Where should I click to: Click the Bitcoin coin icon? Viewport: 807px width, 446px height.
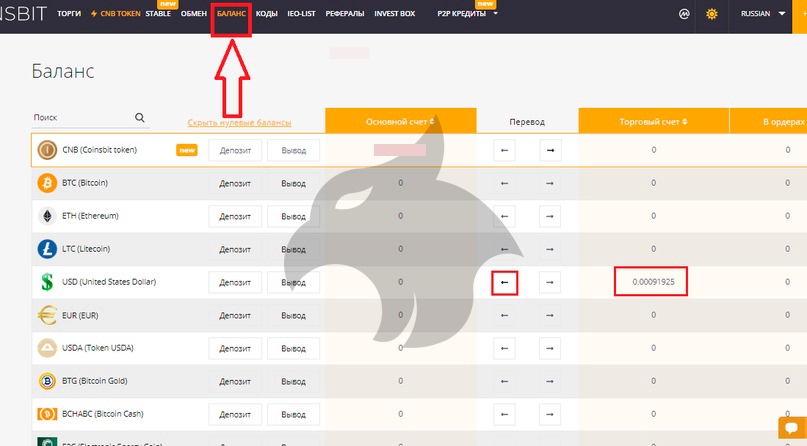pyautogui.click(x=47, y=183)
